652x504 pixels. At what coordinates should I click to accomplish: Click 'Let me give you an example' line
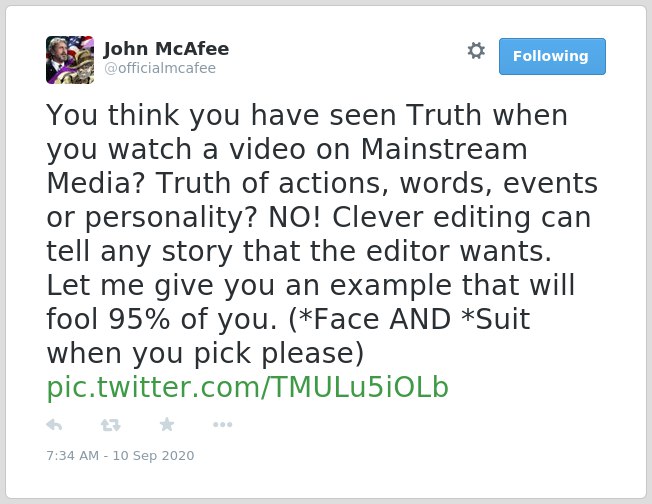point(249,286)
